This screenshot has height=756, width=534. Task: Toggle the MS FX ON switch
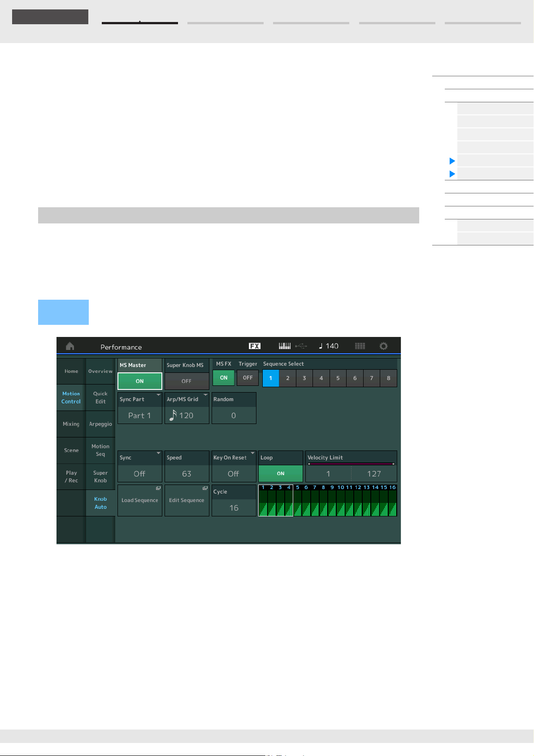[224, 378]
